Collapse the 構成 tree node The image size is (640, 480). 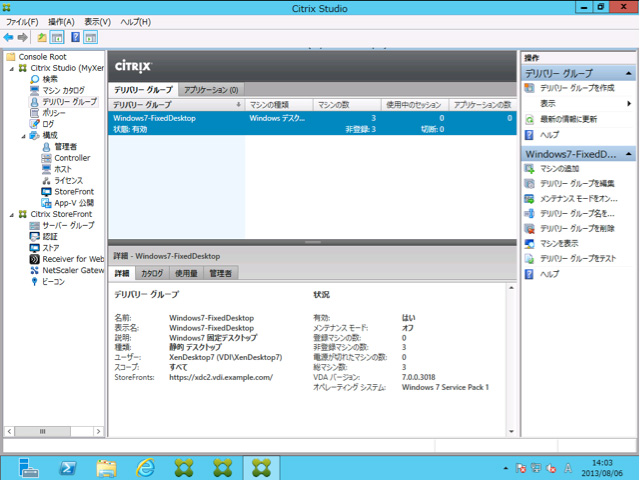tap(23, 136)
